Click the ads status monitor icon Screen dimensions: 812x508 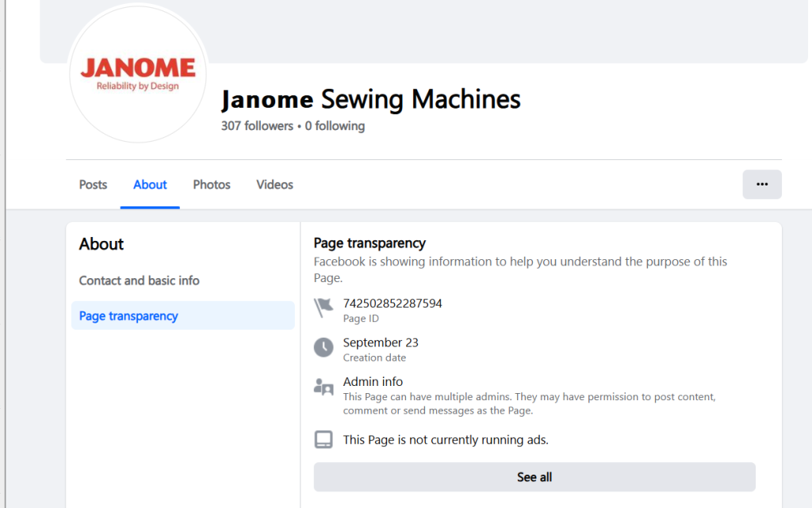[x=324, y=439]
